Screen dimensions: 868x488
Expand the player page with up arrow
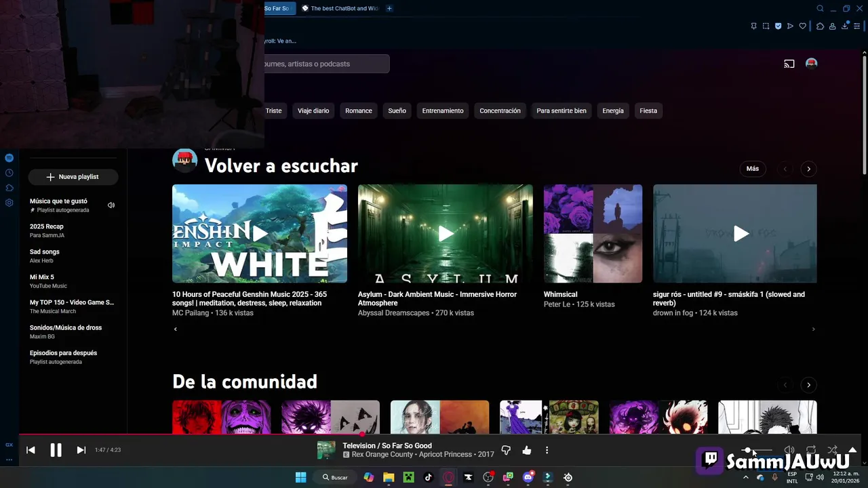pyautogui.click(x=852, y=450)
